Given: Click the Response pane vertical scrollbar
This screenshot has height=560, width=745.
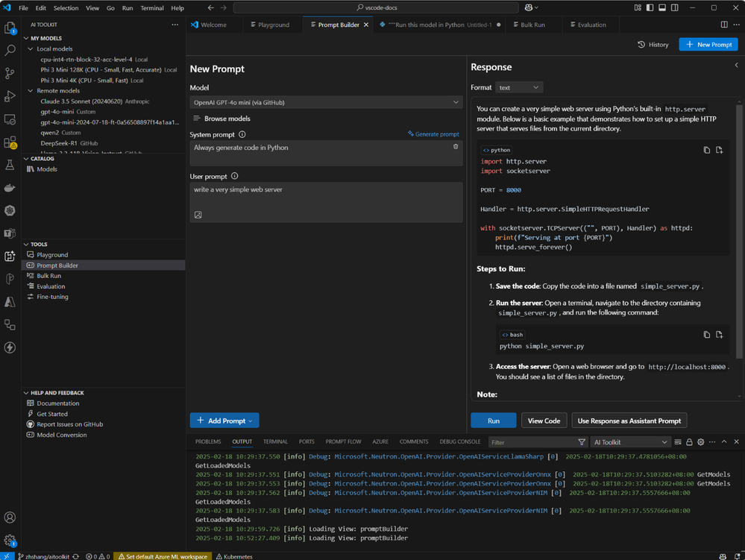Looking at the screenshot, I should (739, 231).
